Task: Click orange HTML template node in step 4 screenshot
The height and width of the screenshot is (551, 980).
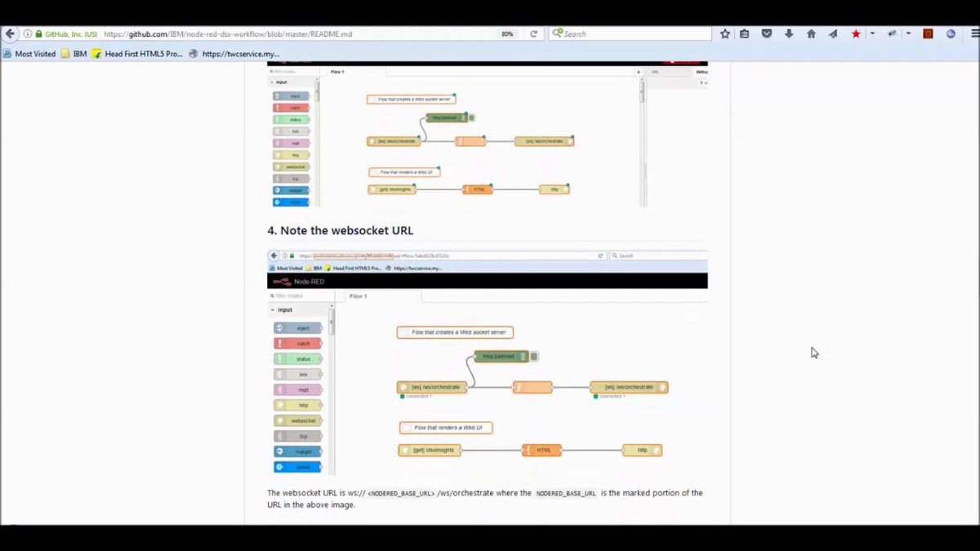Action: [541, 450]
